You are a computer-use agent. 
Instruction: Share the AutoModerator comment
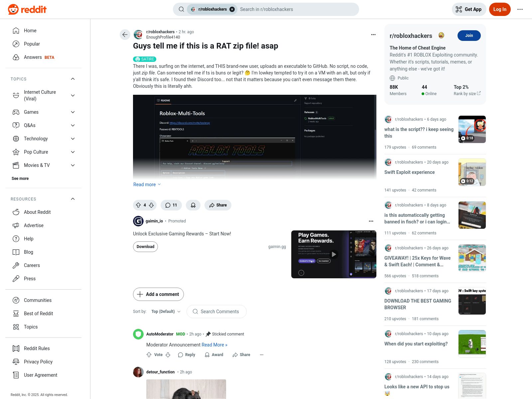pyautogui.click(x=241, y=355)
